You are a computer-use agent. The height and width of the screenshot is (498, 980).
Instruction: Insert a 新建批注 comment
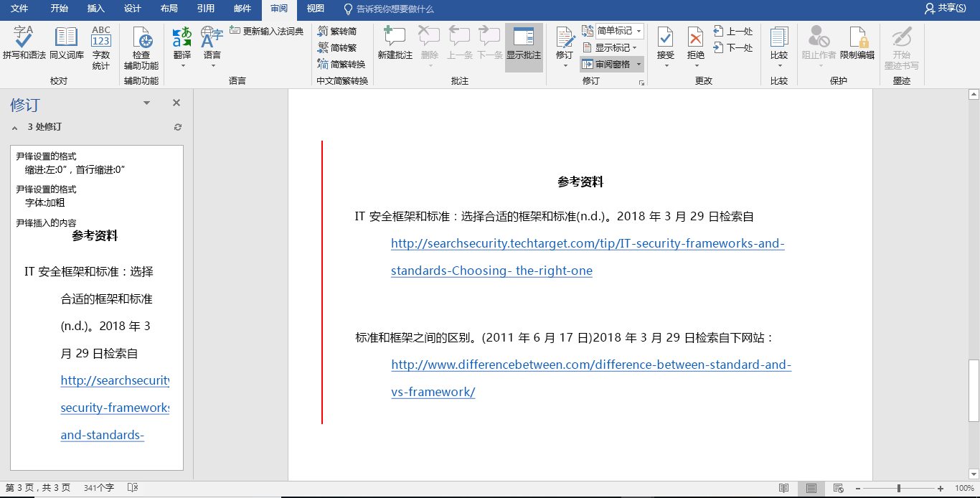point(395,43)
